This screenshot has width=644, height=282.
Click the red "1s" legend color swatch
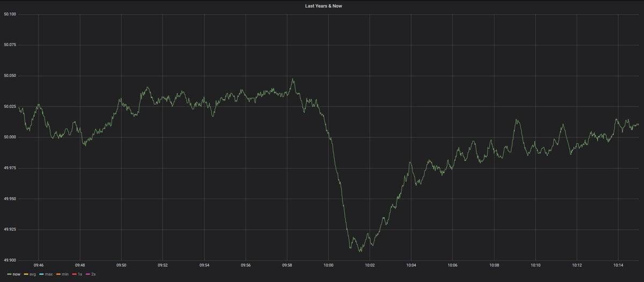click(74, 274)
